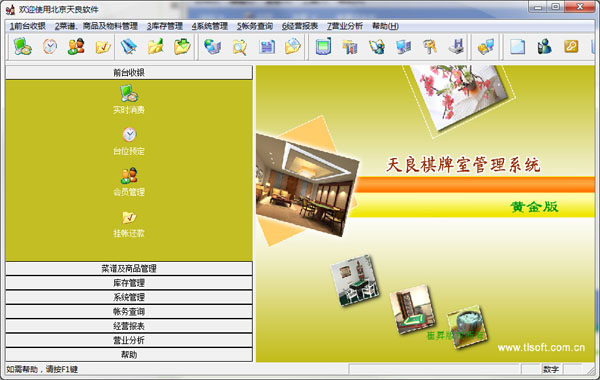Click the 前台收银 section header button
Viewport: 600px width, 380px height.
coord(129,73)
